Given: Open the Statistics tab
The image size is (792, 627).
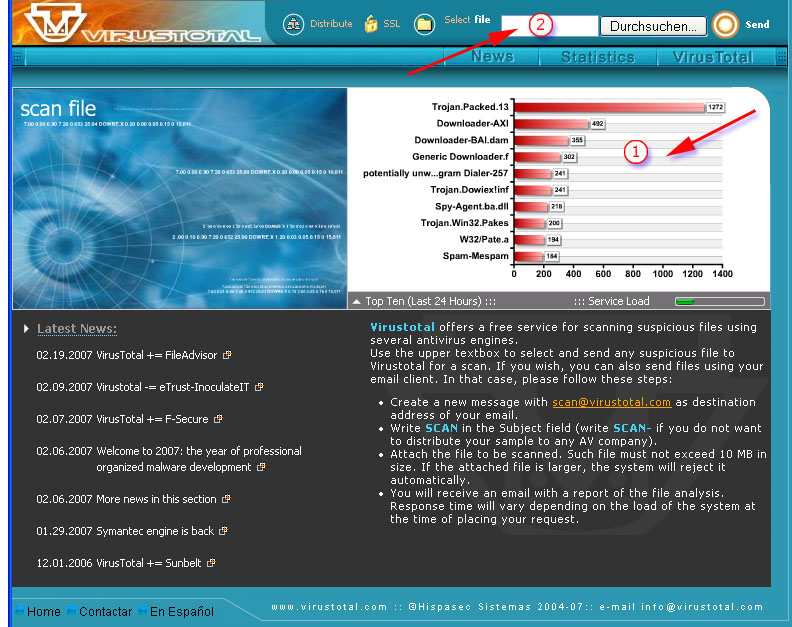Looking at the screenshot, I should (598, 57).
